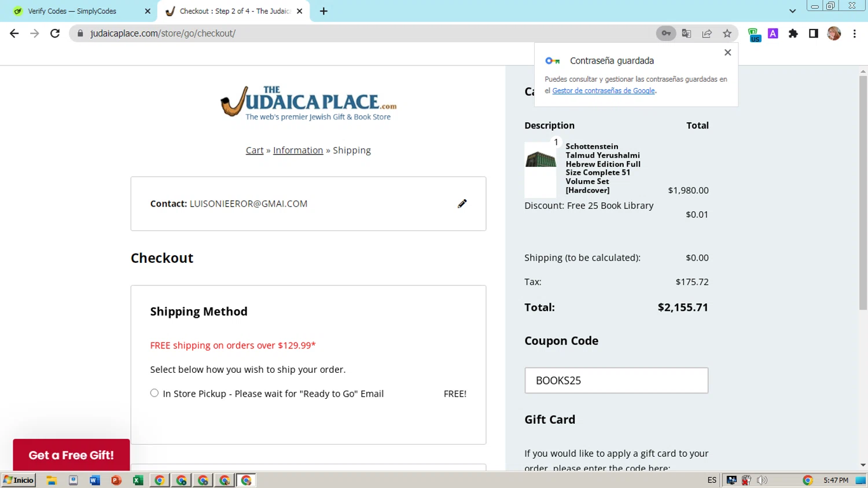
Task: Open Gestor de contraseñas de Google link
Action: (604, 91)
